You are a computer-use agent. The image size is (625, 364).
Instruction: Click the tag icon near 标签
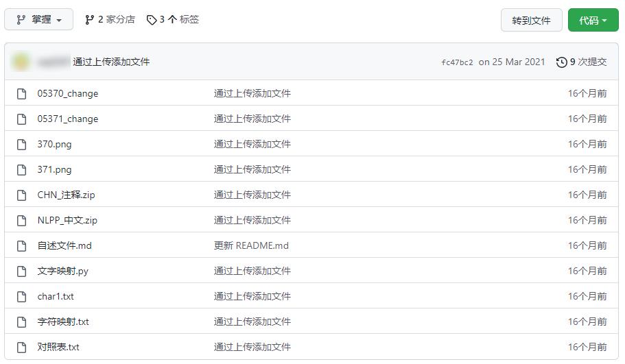[152, 20]
